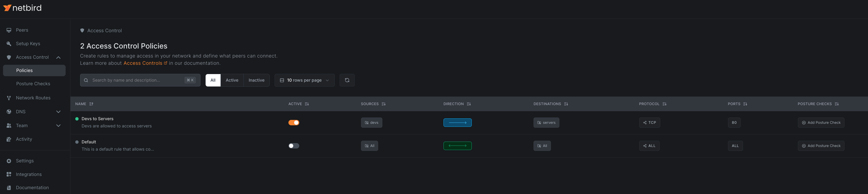Collapse the Access Control sidebar section
Image resolution: width=868 pixels, height=194 pixels.
tap(58, 57)
